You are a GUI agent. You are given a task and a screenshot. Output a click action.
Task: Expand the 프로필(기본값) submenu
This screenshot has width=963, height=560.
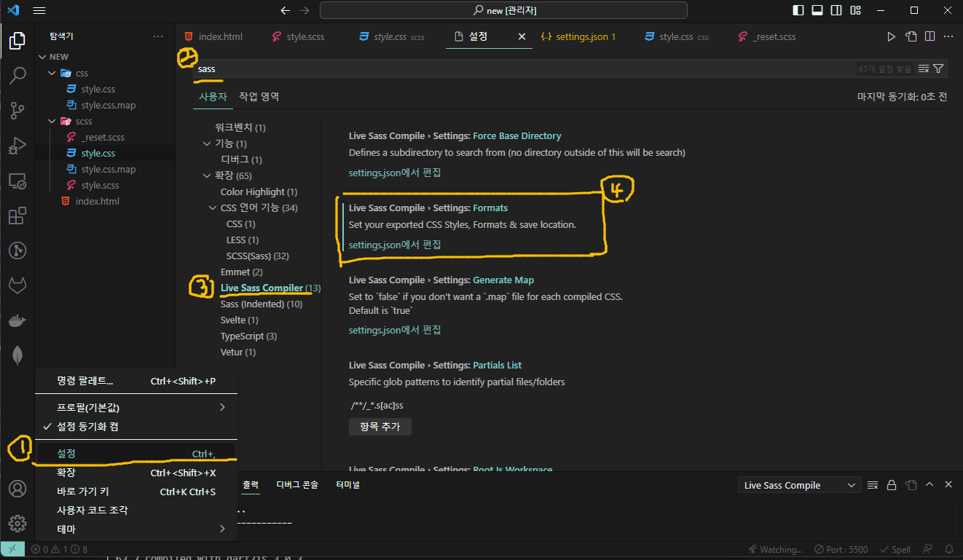tap(136, 407)
